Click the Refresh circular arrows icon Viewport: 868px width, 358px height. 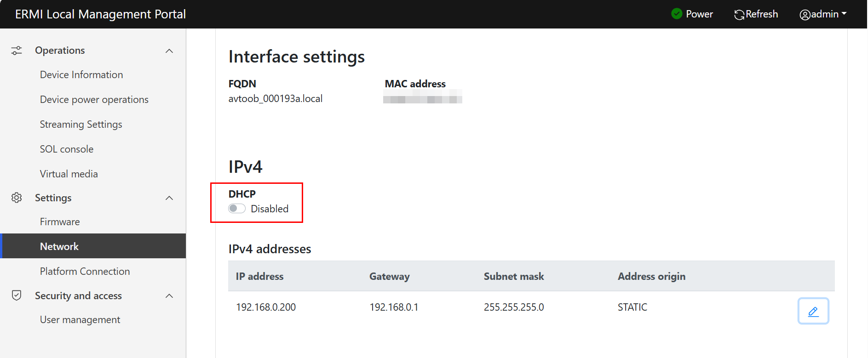739,15
